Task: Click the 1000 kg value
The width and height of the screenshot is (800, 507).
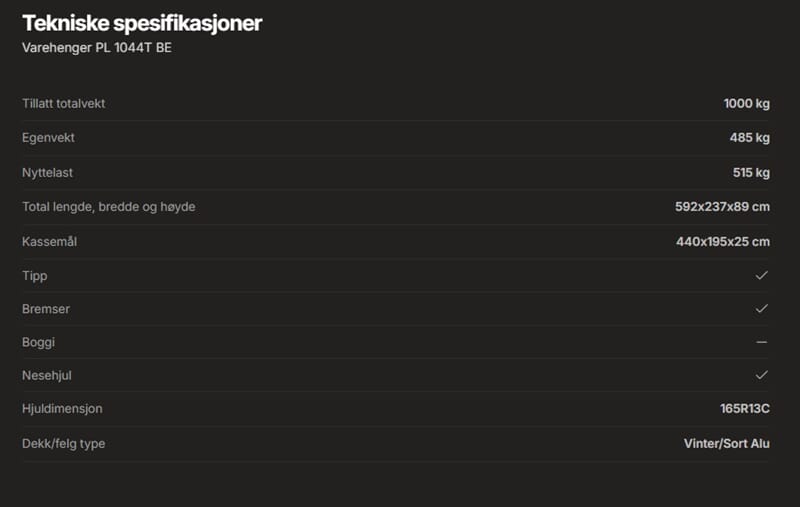Action: tap(746, 104)
